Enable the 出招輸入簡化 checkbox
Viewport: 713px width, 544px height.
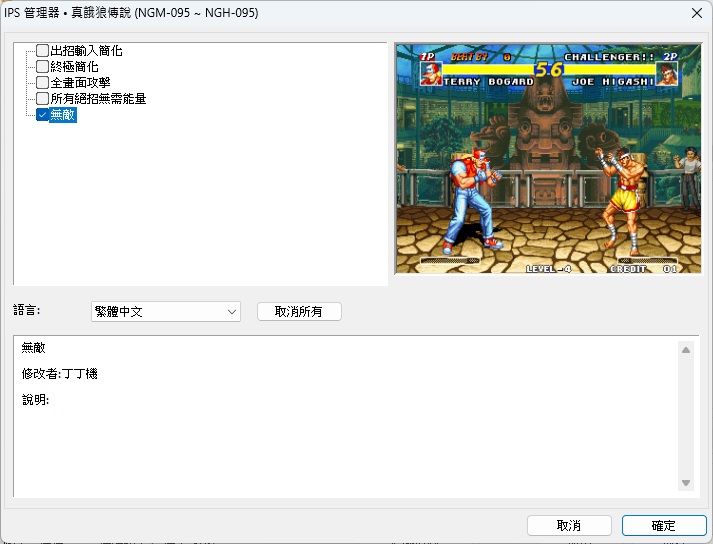[42, 50]
